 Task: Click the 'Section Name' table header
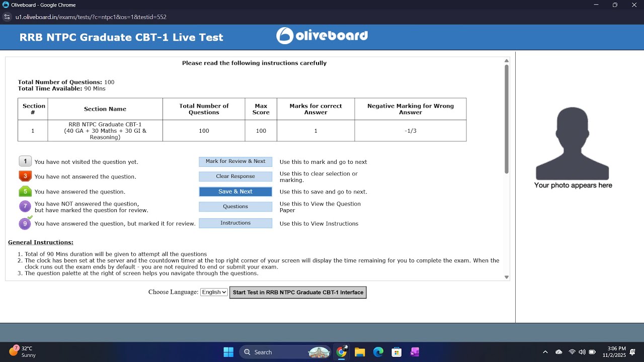tap(105, 109)
